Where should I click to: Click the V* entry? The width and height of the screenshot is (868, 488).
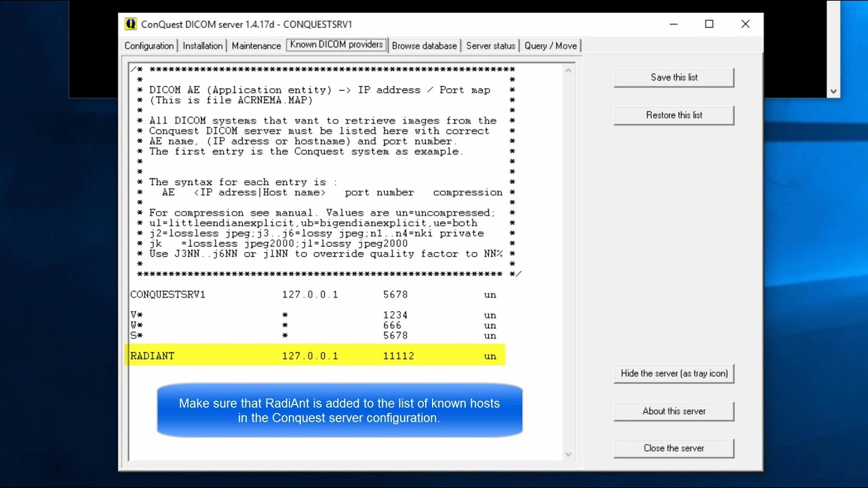[x=136, y=315]
